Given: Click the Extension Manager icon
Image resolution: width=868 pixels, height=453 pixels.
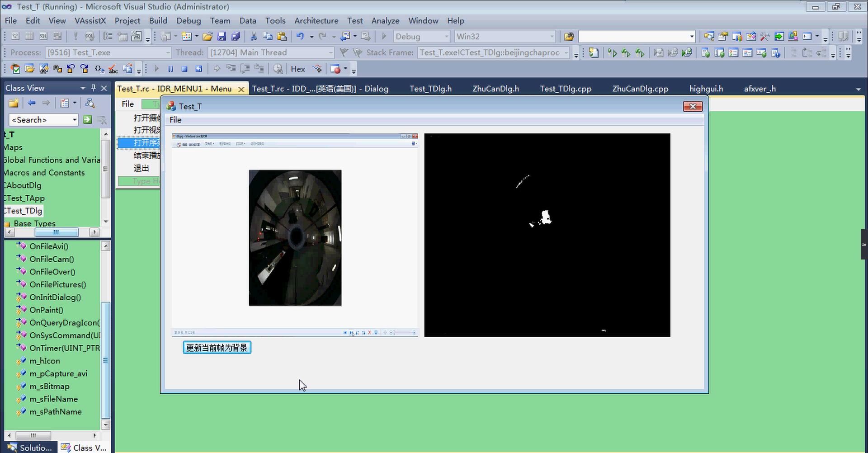Looking at the screenshot, I should 793,37.
